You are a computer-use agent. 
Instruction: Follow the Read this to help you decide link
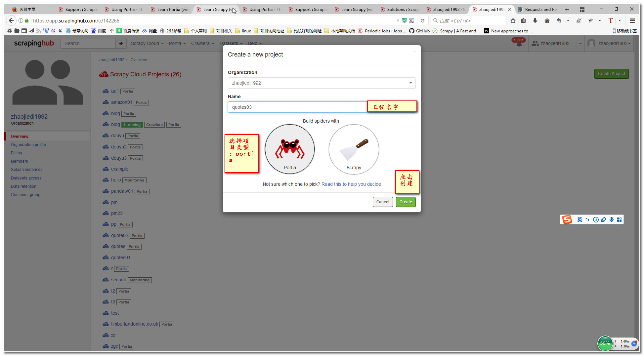[351, 184]
